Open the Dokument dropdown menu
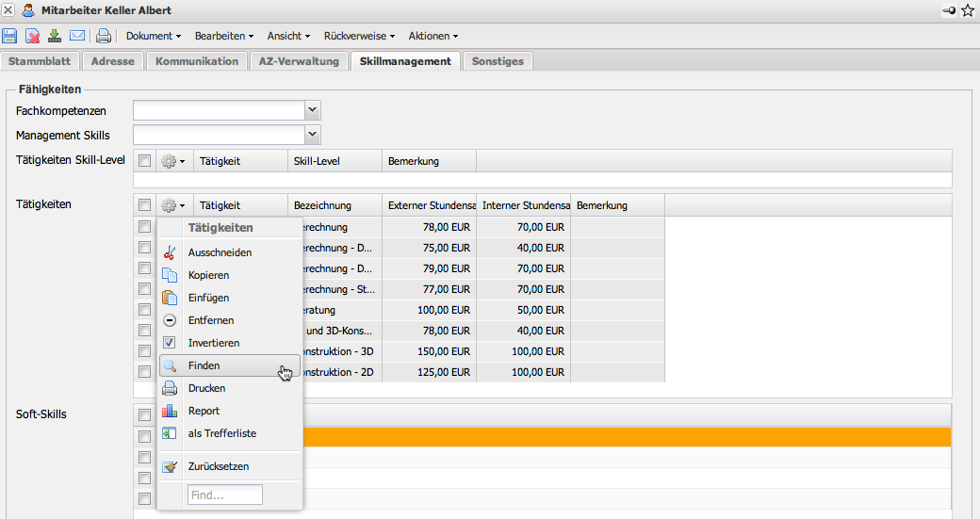980x519 pixels. click(x=154, y=36)
